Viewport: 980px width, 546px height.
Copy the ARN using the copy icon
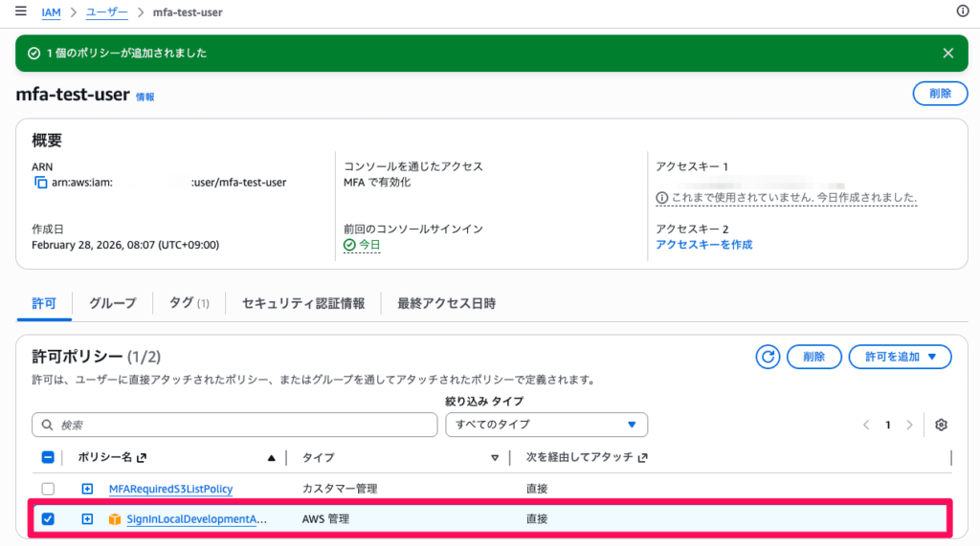point(40,183)
